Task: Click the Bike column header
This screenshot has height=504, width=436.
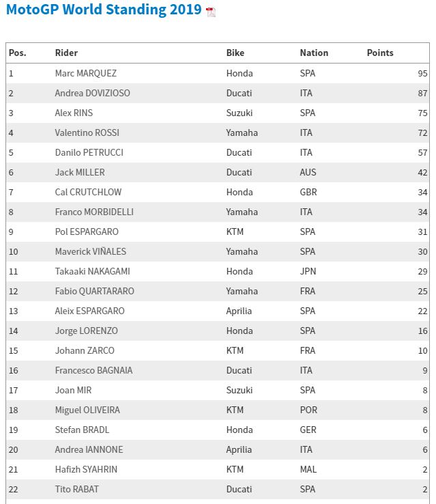Action: click(x=235, y=53)
